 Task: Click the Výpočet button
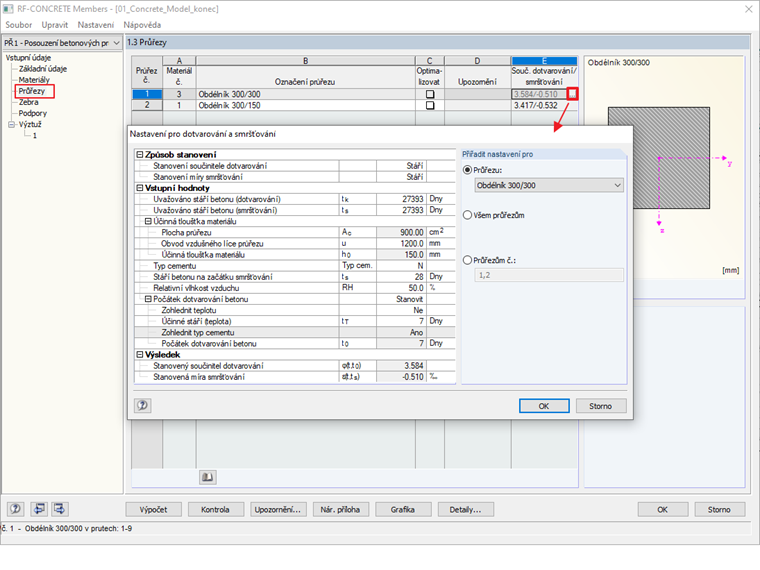click(153, 509)
